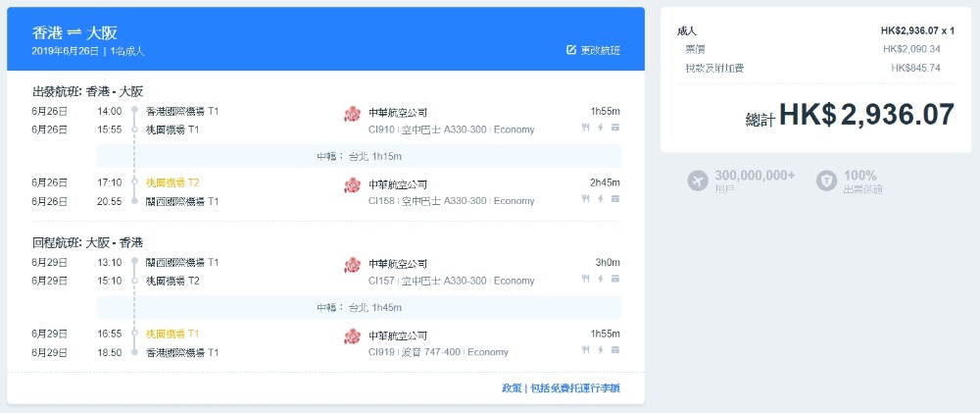The width and height of the screenshot is (980, 413).
Task: Click the highlighted 桃園機場 T1 return airport
Action: point(172,334)
